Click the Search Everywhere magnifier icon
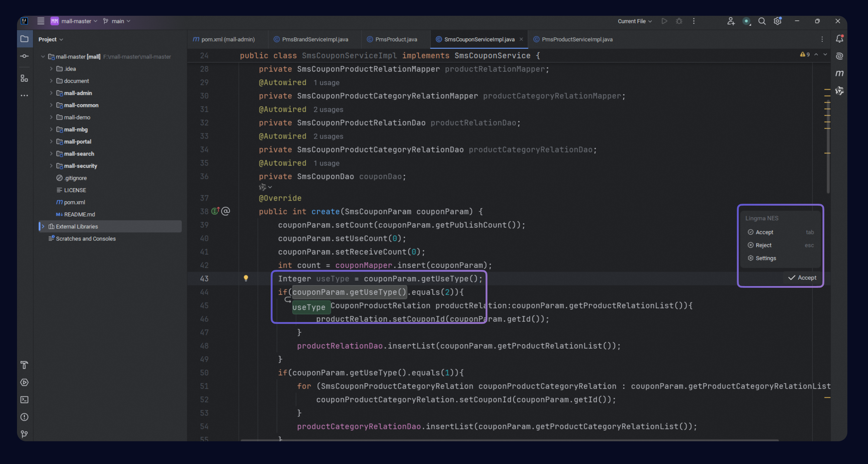Viewport: 868px width, 464px height. point(762,21)
